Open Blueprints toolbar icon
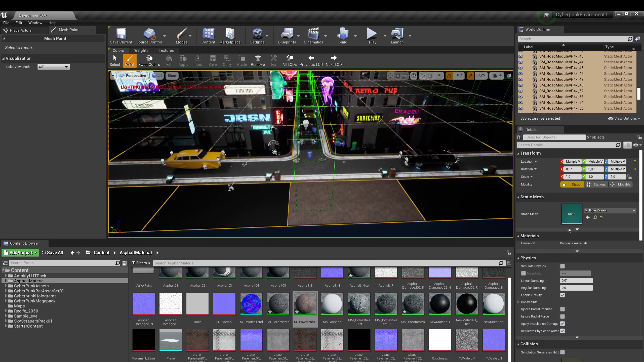The height and width of the screenshot is (362, 644). tap(287, 36)
